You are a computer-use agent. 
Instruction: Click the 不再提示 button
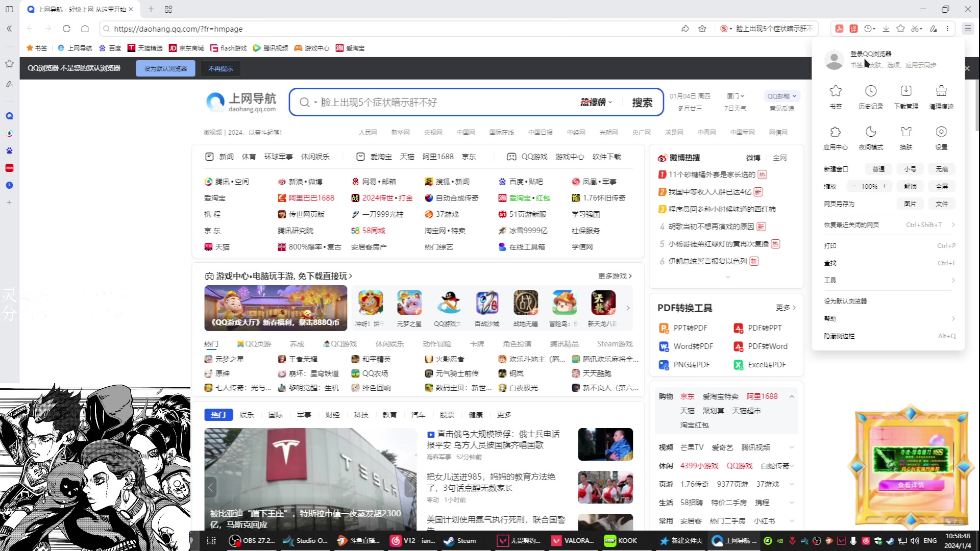click(220, 68)
